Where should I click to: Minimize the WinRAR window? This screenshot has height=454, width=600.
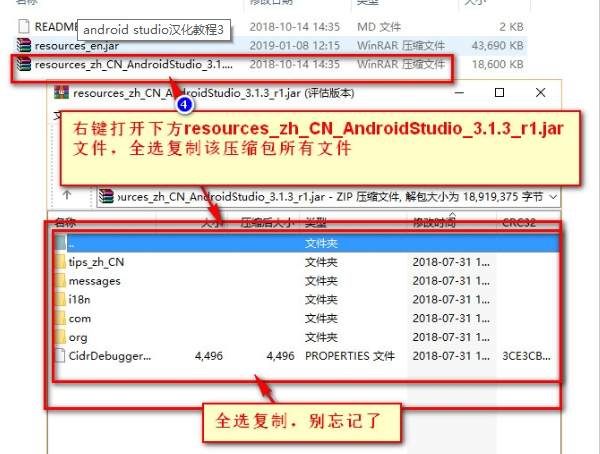click(459, 93)
